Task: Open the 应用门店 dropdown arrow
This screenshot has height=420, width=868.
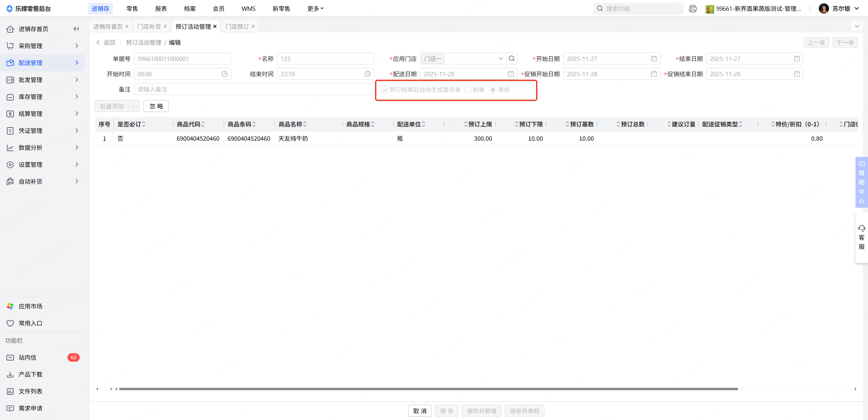Action: click(500, 59)
